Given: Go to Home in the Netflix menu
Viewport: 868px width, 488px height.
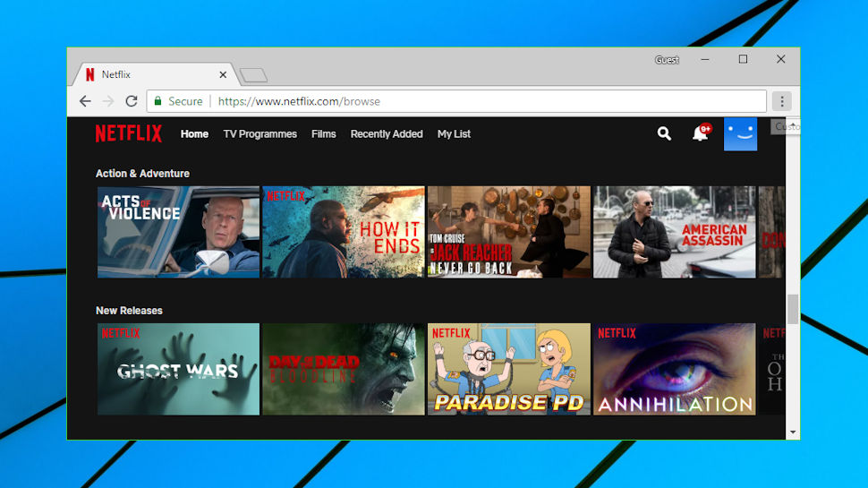Looking at the screenshot, I should [x=194, y=134].
